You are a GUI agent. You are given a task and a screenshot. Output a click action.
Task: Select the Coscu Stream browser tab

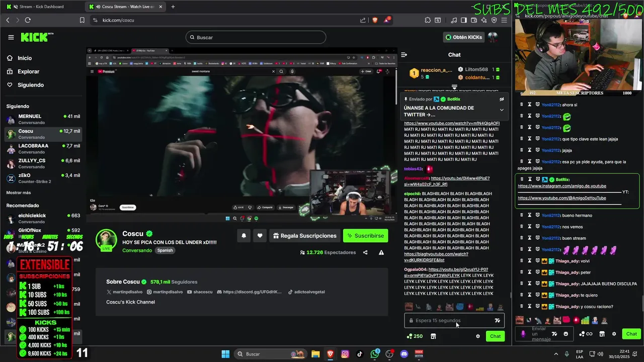tap(126, 7)
